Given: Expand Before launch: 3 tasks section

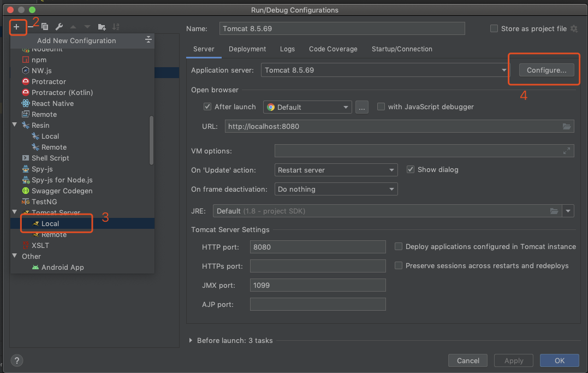Looking at the screenshot, I should pyautogui.click(x=191, y=340).
